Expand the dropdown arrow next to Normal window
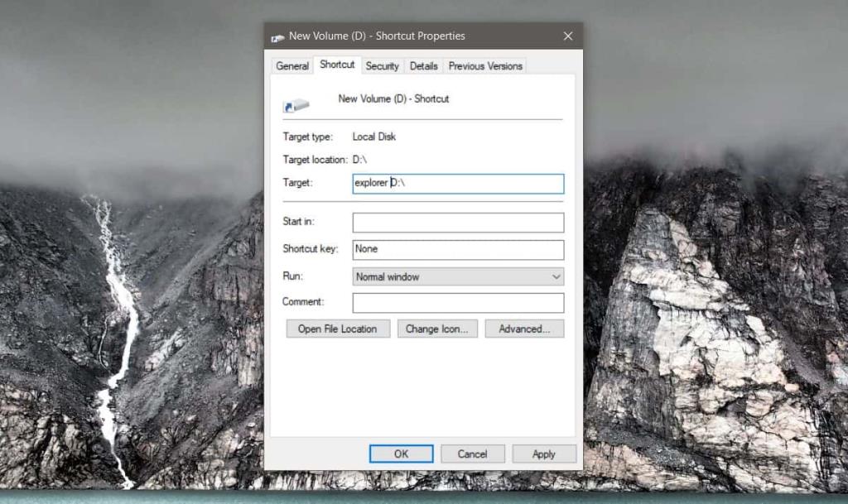 557,276
